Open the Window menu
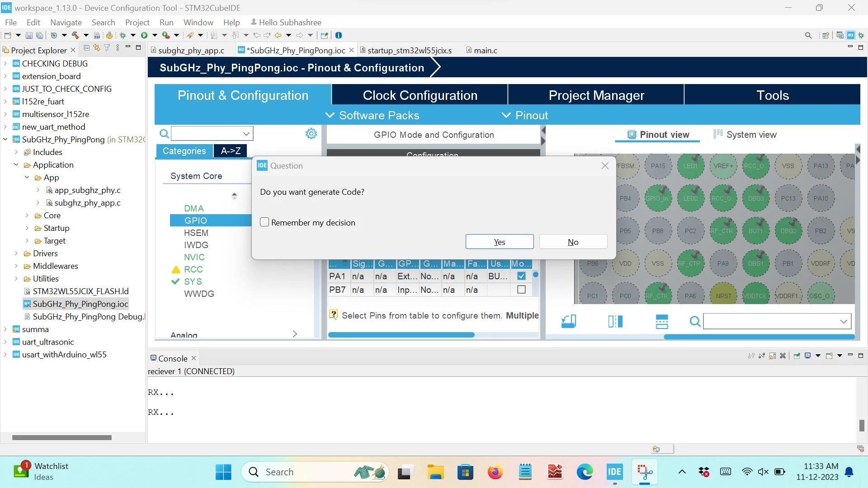868x488 pixels. (x=198, y=23)
